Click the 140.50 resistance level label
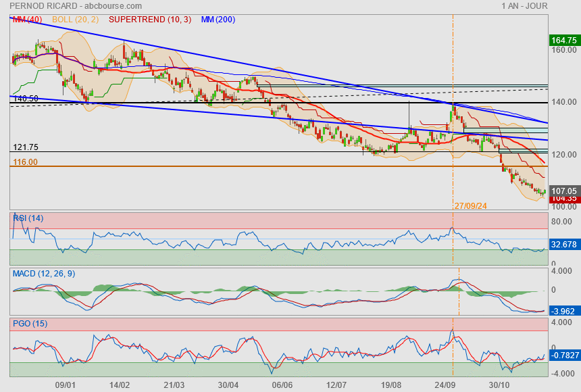Image resolution: width=581 pixels, height=392 pixels. click(26, 99)
